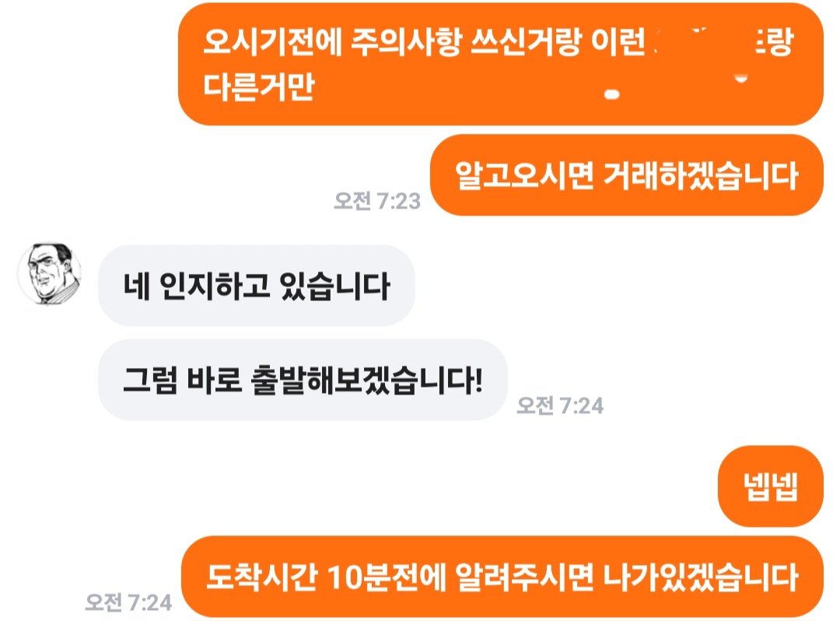The image size is (840, 621).
Task: Tap the 오전 7:23 timestamp
Action: click(377, 201)
